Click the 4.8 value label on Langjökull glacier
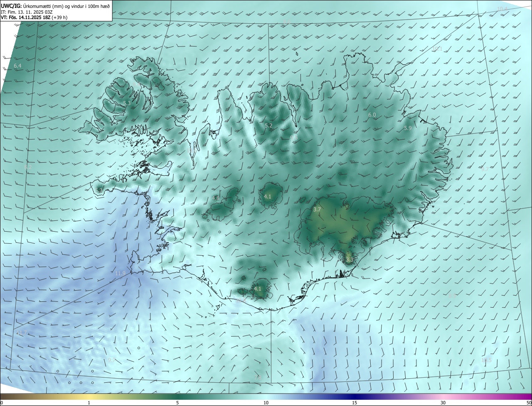Viewport: 532px width, 406px height. click(216, 198)
